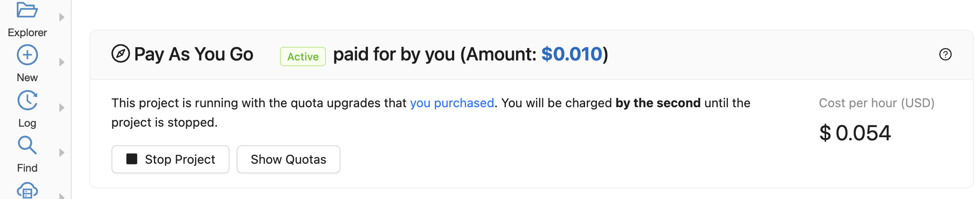Viewport: 980px width, 199px height.
Task: Expand the flyout arrow next to Find
Action: tap(62, 153)
